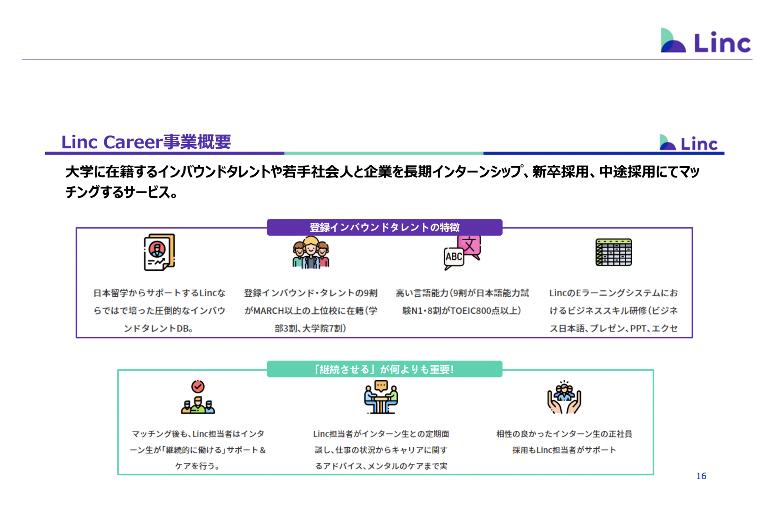Select the Linc Career事業概要 heading
The height and width of the screenshot is (532, 772).
pos(146,142)
